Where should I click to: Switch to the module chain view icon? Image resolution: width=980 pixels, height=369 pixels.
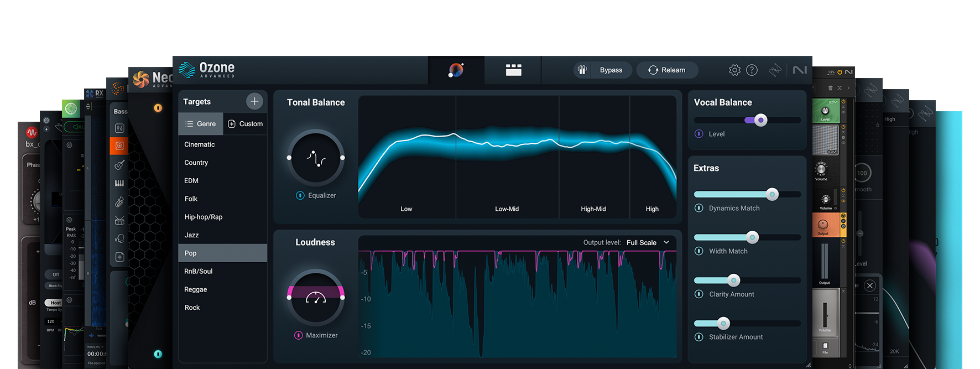tap(513, 70)
